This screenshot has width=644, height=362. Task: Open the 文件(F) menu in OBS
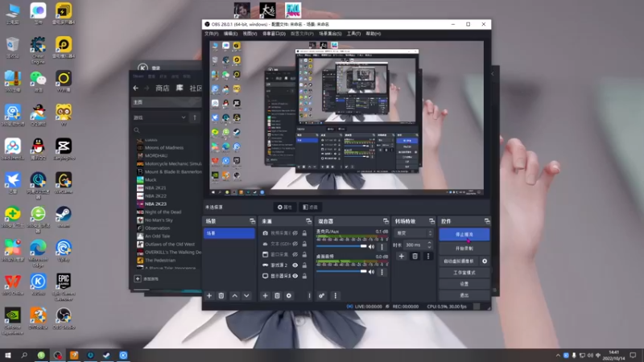click(212, 34)
